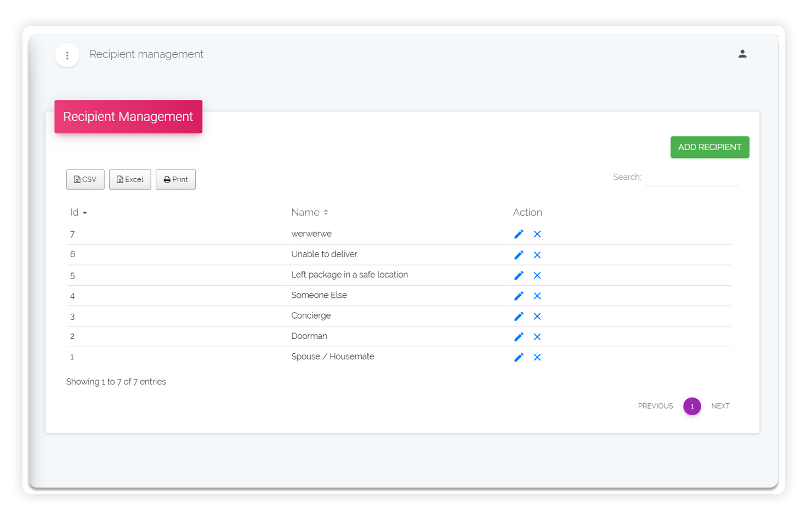This screenshot has width=812, height=521.
Task: Focus the Search input field
Action: coord(692,178)
